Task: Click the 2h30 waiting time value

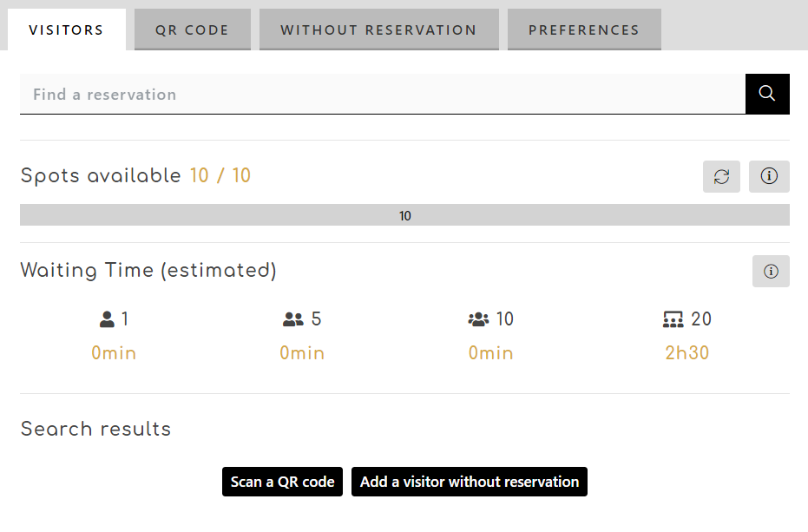Action: pyautogui.click(x=687, y=353)
